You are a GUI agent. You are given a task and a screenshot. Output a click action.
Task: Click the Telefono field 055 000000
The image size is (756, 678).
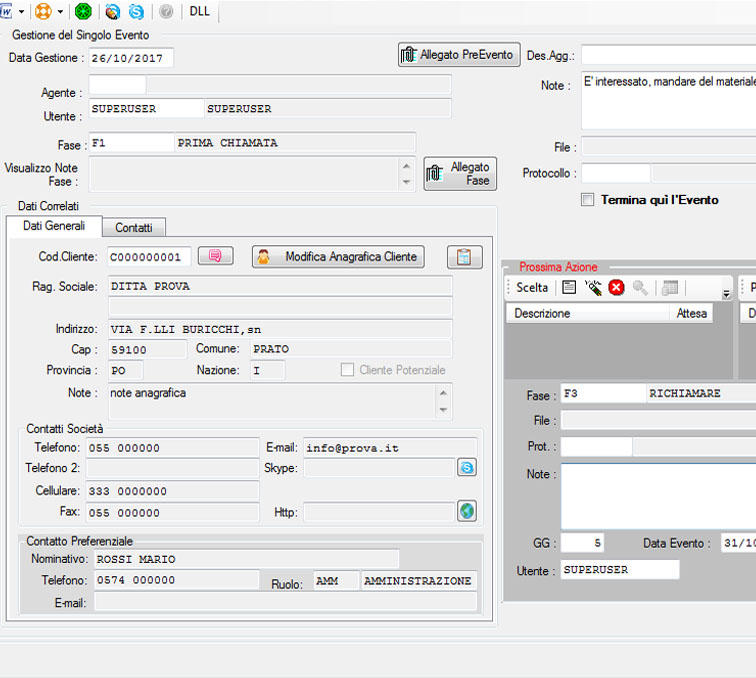[x=173, y=447]
